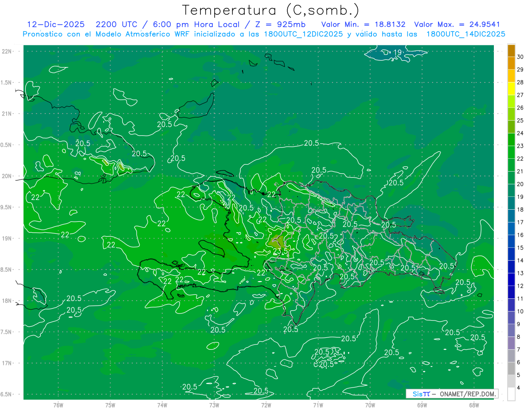This screenshot has width=532, height=411.
Task: Click the "17N" latitude axis label
Action: coord(7,363)
